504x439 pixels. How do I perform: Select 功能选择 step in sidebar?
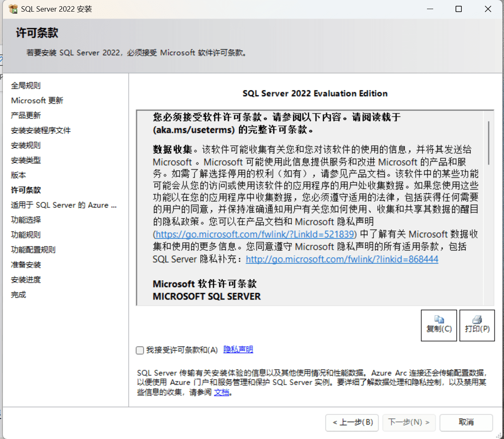26,220
